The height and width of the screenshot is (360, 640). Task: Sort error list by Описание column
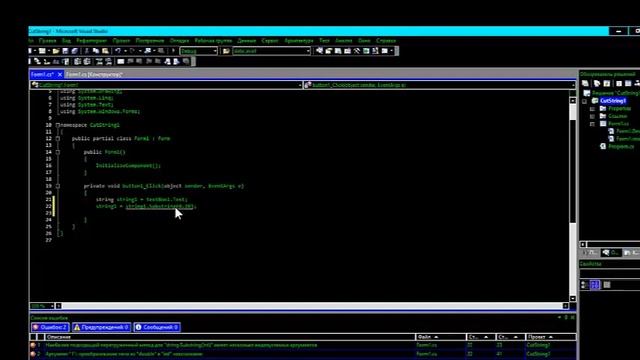pyautogui.click(x=230, y=337)
